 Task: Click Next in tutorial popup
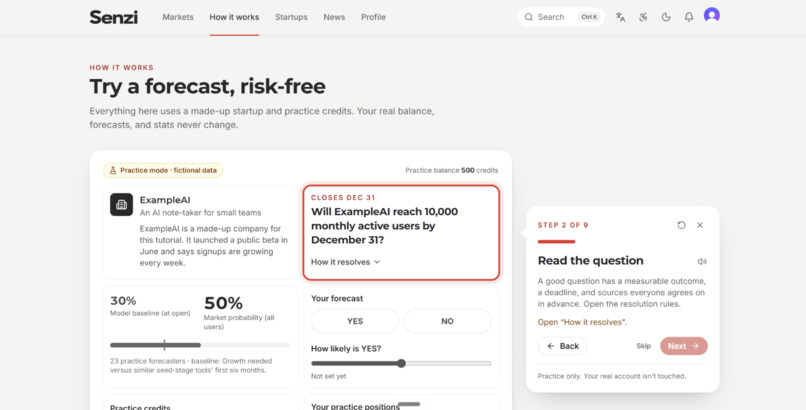[684, 346]
